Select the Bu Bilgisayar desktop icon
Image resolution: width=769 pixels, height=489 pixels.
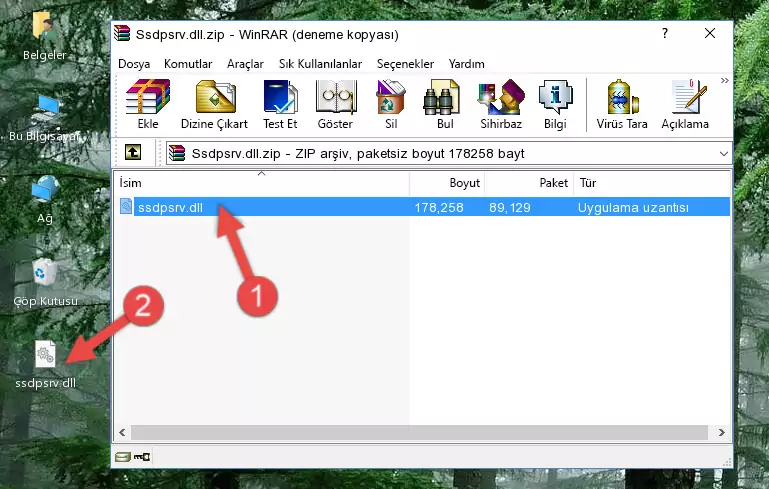coord(44,117)
